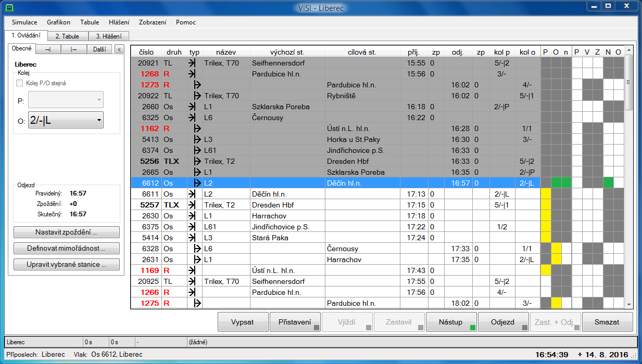Toggle the yellow status cell in train 2630 row

click(x=546, y=216)
